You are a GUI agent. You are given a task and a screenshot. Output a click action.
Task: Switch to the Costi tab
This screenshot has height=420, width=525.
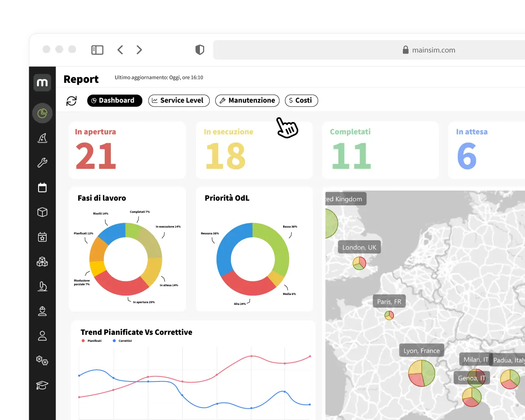pyautogui.click(x=301, y=100)
